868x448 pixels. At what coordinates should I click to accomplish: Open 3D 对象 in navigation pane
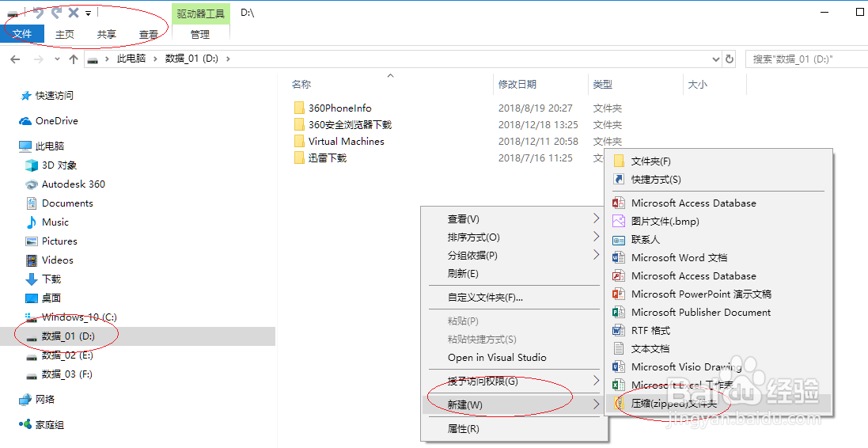pos(59,165)
